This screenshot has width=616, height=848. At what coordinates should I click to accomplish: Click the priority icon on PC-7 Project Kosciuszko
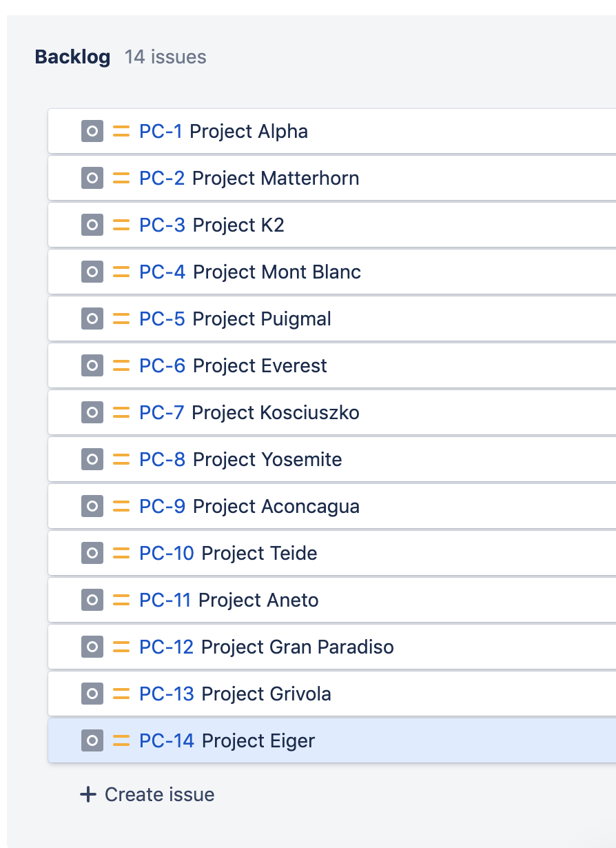click(121, 412)
